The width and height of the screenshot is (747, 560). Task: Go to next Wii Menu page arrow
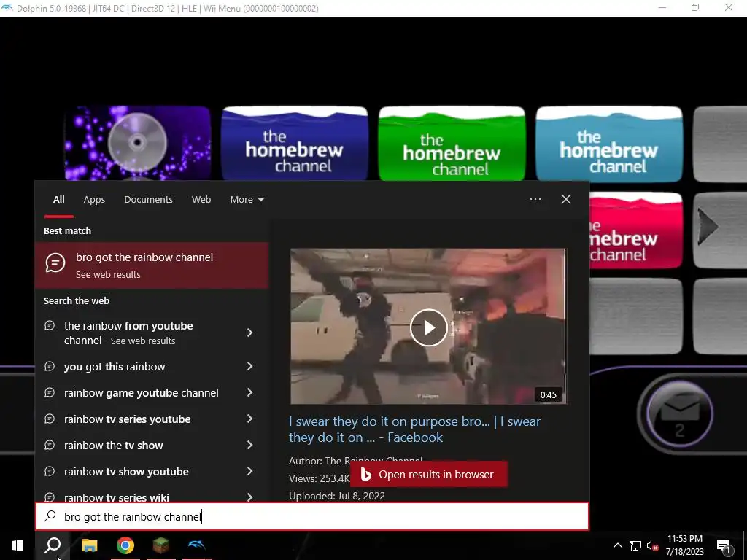708,227
